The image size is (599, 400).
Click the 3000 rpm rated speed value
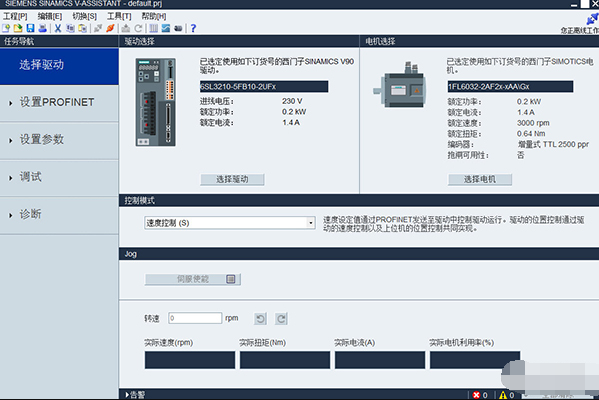click(x=533, y=123)
